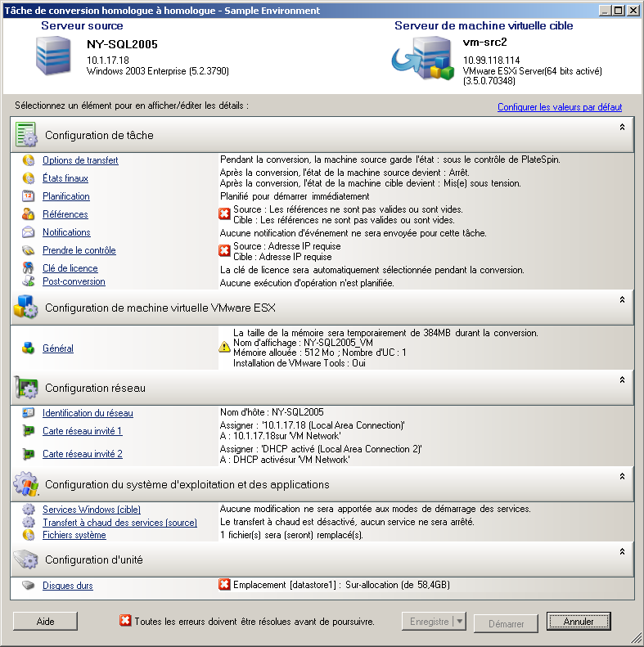Click the red error icon beside Références status

click(224, 213)
